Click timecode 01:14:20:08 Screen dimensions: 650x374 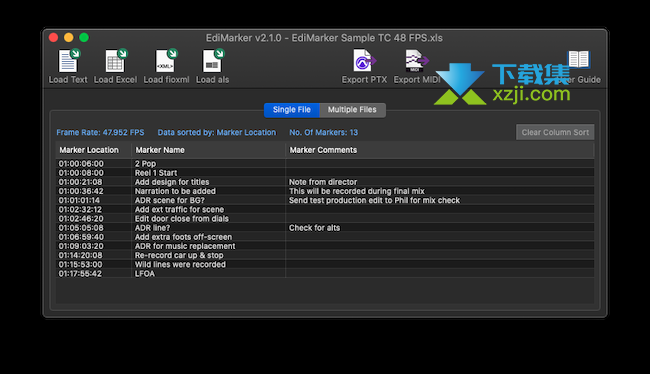pos(80,255)
